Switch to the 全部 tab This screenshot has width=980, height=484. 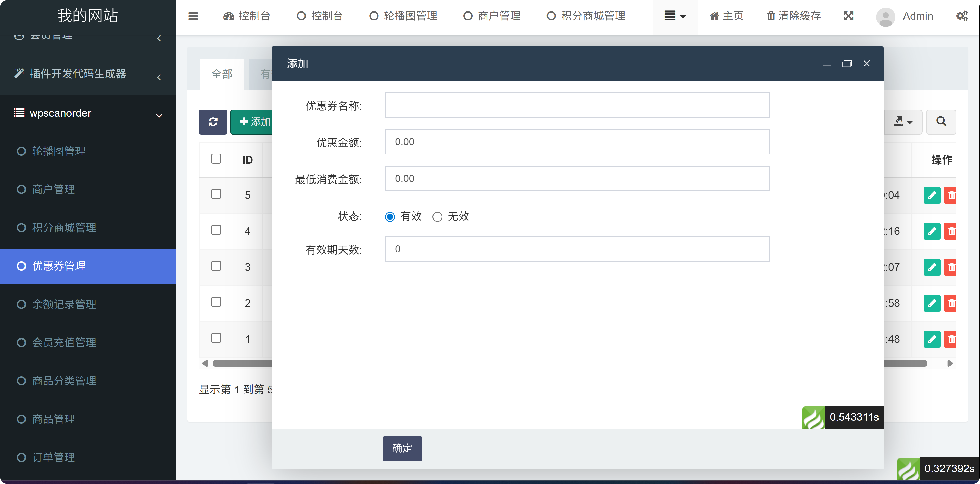[222, 74]
